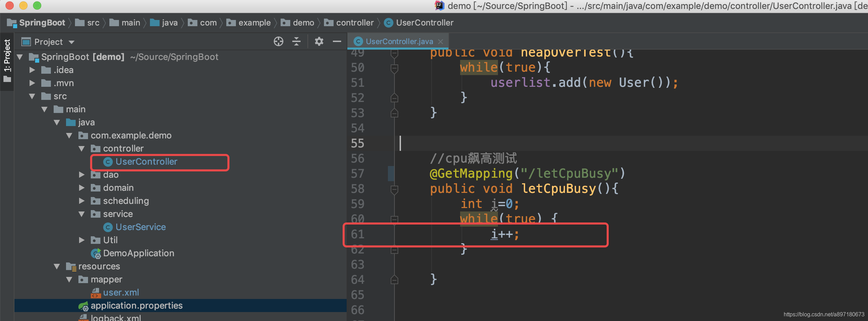Image resolution: width=868 pixels, height=321 pixels.
Task: Click the UserController class icon in tree
Action: [108, 162]
